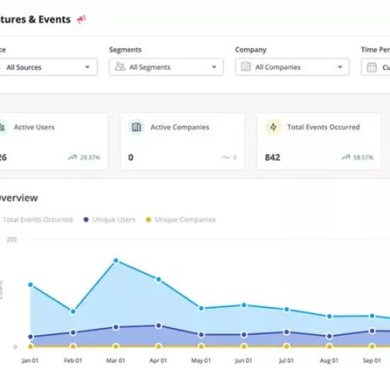Open the All Segments dropdown

[166, 67]
